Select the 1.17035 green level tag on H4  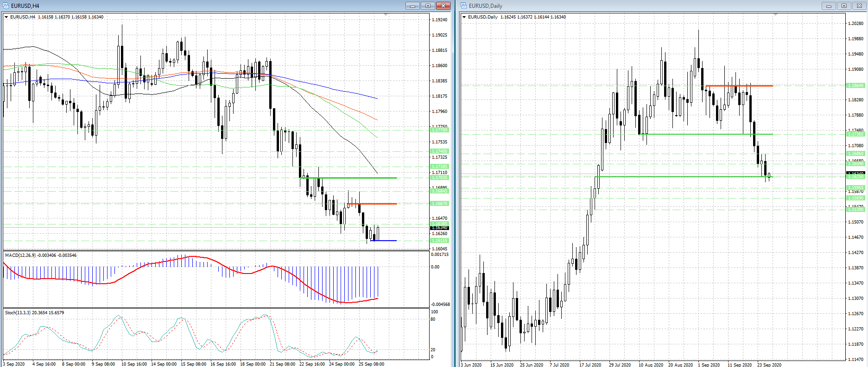coord(440,178)
